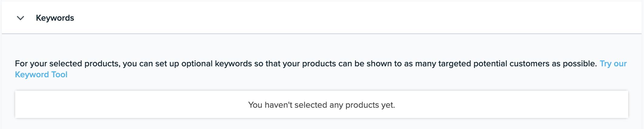The width and height of the screenshot is (644, 129).
Task: Collapse the Keywords section chevron
Action: coord(20,18)
